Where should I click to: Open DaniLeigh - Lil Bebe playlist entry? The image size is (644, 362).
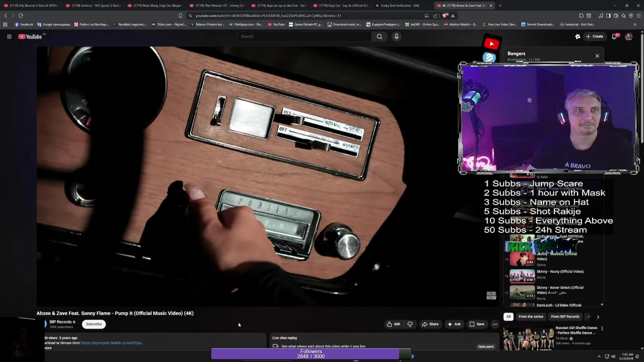(558, 305)
